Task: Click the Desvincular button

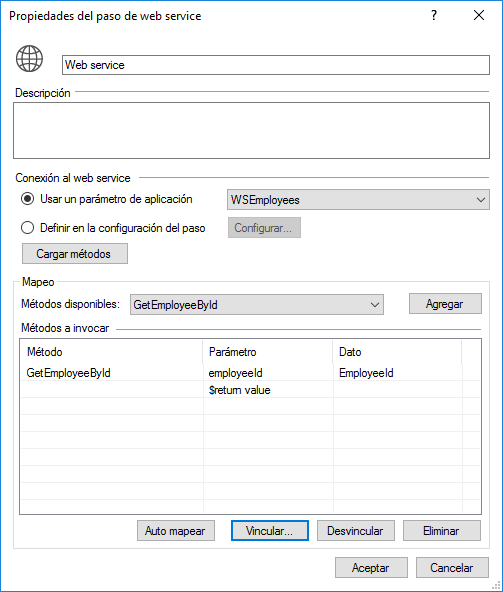Action: (x=356, y=531)
